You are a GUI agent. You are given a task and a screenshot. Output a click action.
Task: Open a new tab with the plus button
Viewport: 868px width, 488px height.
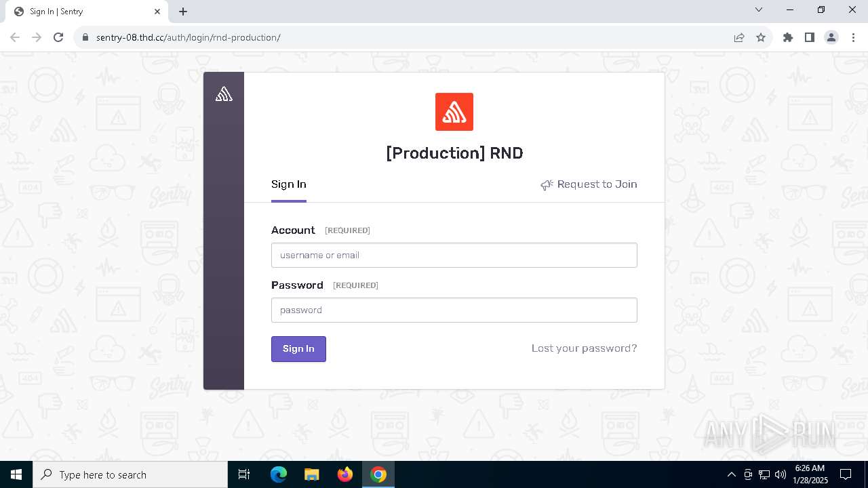183,12
